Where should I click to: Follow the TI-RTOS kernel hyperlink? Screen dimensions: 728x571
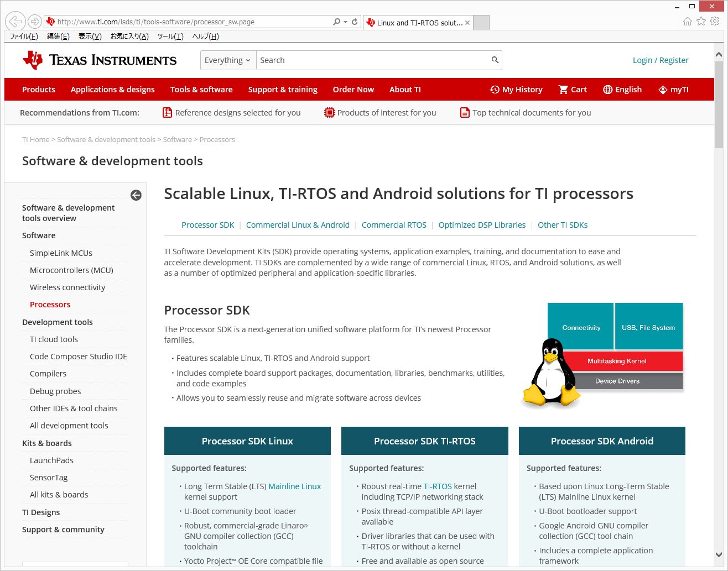[x=438, y=486]
